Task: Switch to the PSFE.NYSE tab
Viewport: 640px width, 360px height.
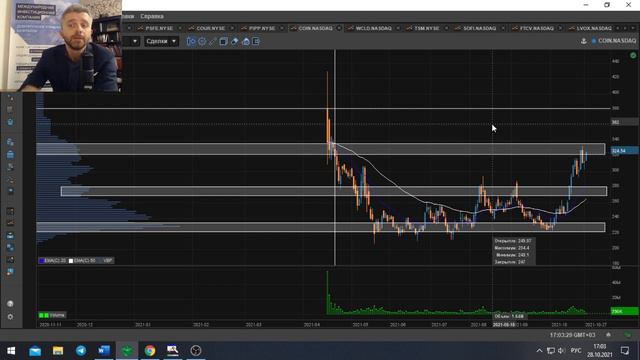Action: (x=159, y=28)
